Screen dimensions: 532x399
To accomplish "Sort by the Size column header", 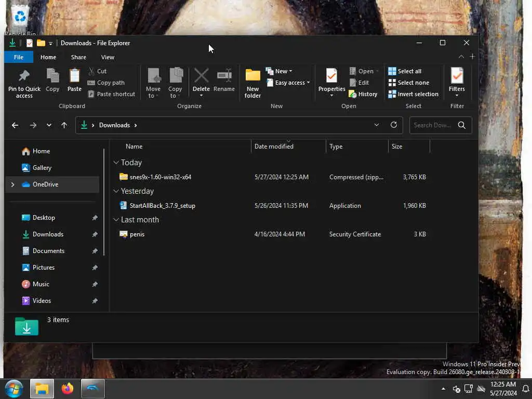I will tap(409, 146).
